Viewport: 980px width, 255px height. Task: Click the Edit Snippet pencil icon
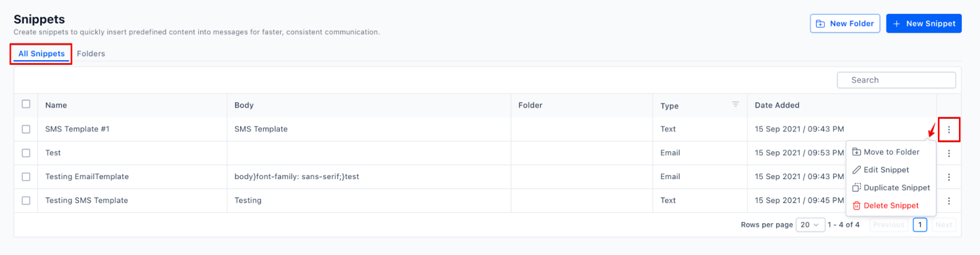tap(856, 170)
